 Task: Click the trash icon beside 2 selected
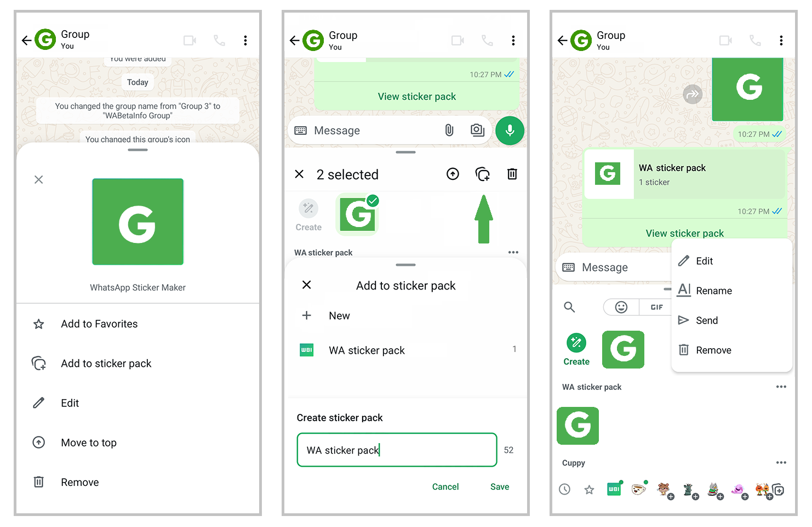pyautogui.click(x=512, y=174)
